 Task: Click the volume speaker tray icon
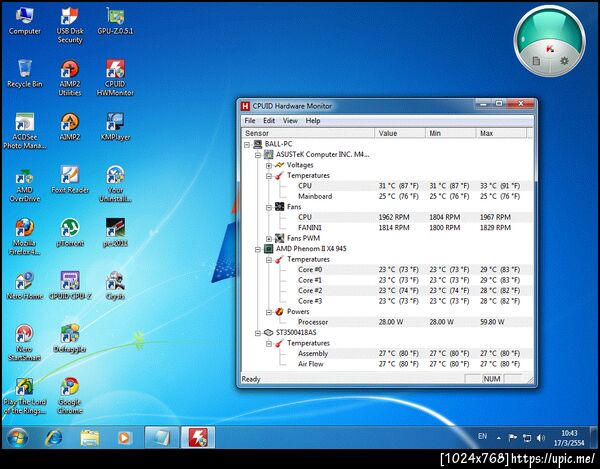(540, 438)
